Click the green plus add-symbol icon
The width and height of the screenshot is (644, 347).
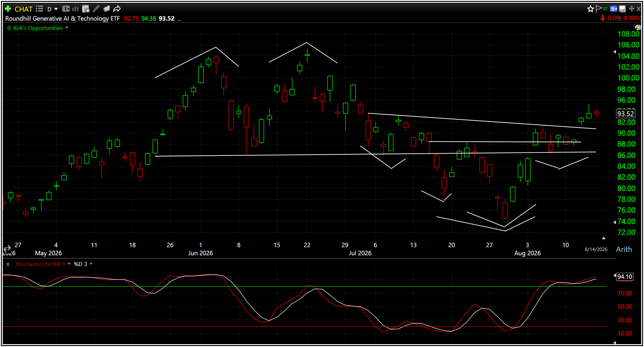pyautogui.click(x=8, y=9)
